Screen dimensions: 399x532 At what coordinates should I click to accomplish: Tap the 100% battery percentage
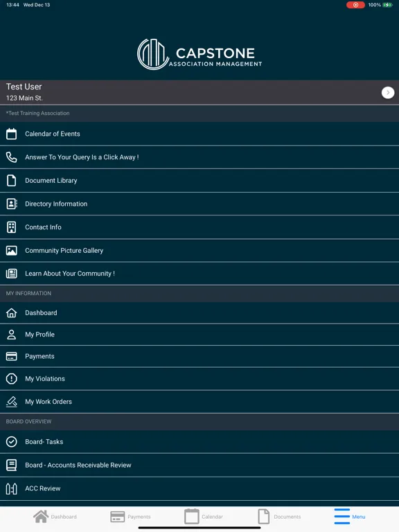pyautogui.click(x=374, y=5)
